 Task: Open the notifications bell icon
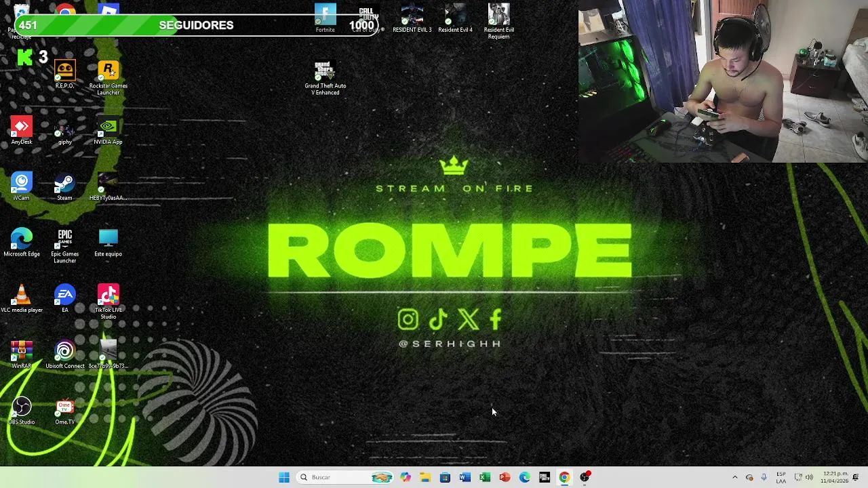click(x=856, y=477)
